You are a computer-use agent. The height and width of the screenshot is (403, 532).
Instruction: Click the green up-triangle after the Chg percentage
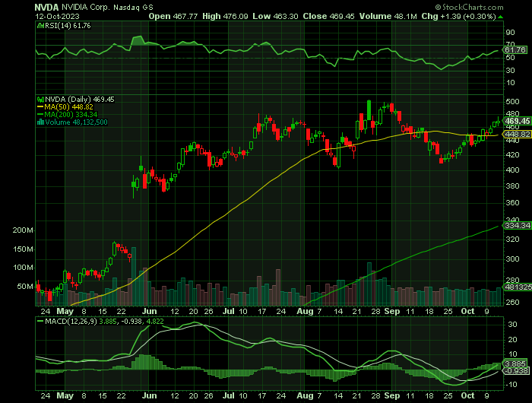click(x=500, y=17)
